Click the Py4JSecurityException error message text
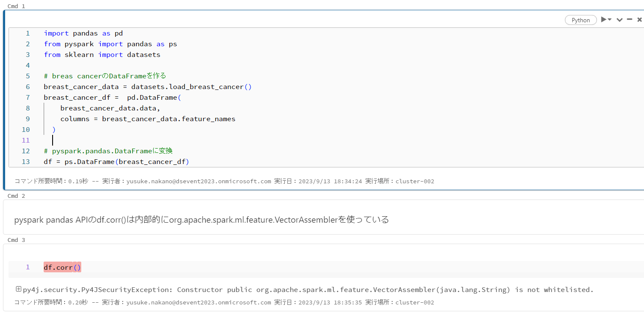The height and width of the screenshot is (313, 644). pos(308,290)
